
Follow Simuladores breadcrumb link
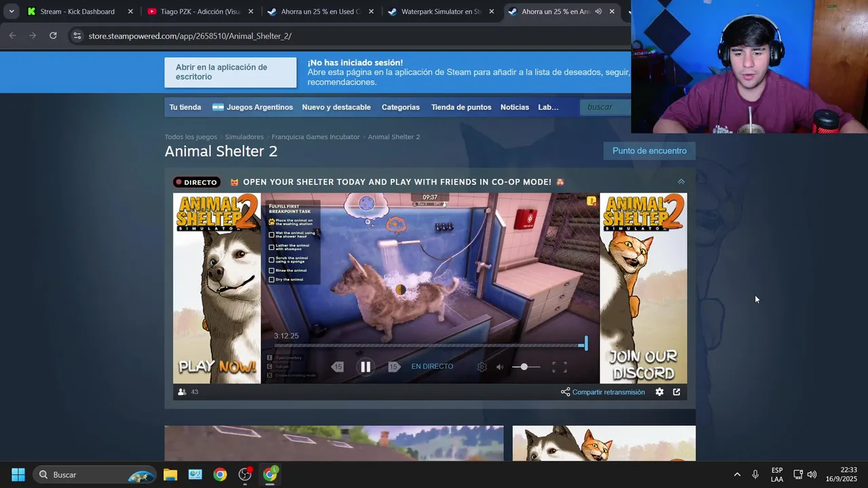244,137
